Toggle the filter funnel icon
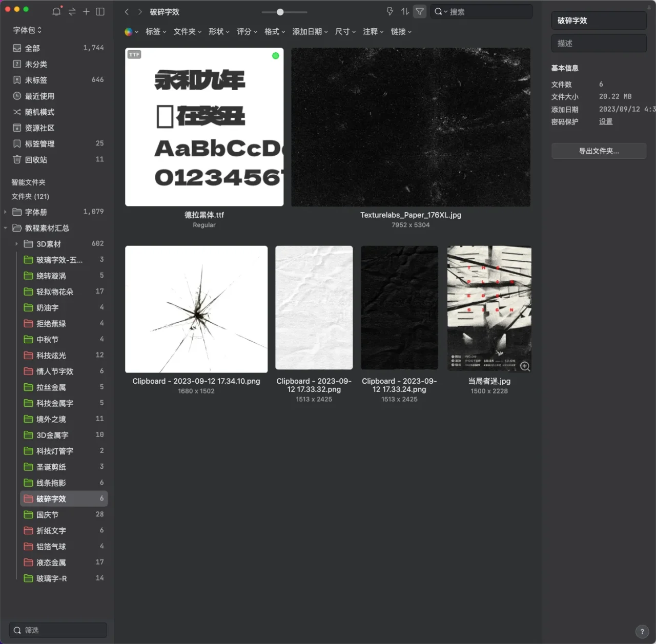 [x=420, y=11]
